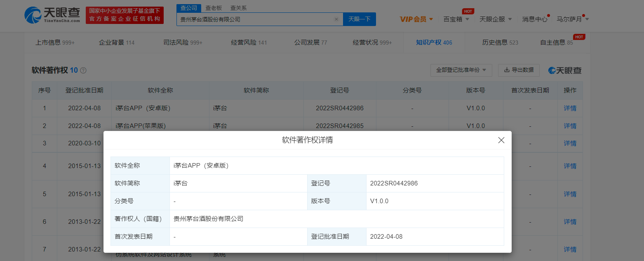Click the 登记号 column header

(339, 90)
